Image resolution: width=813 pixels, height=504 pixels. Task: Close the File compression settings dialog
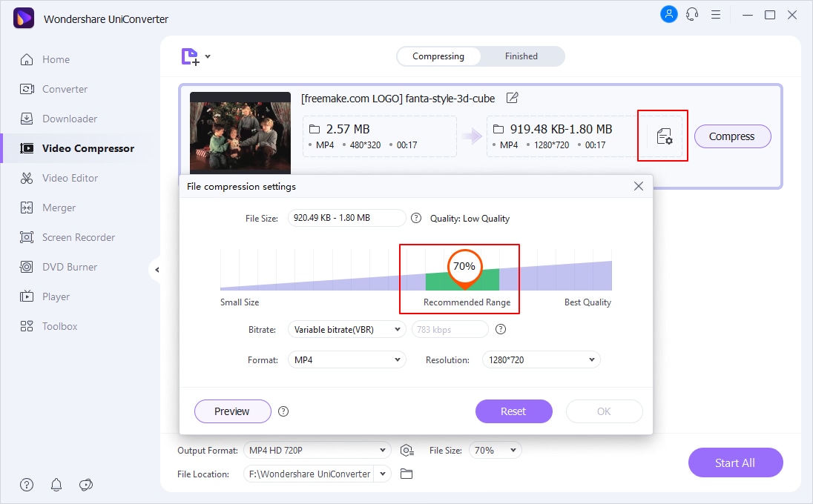[639, 186]
